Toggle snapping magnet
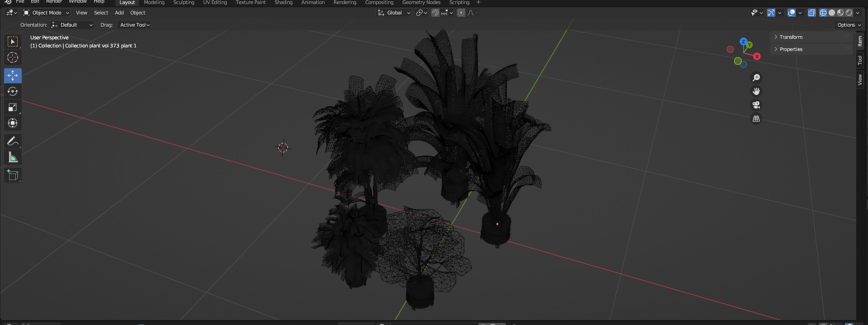868x325 pixels. point(435,13)
